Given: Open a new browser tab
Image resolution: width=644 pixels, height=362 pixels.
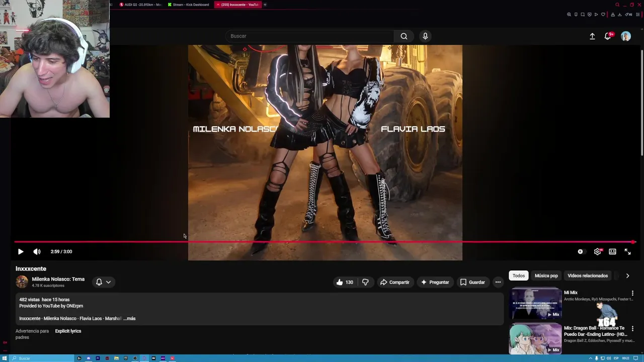Looking at the screenshot, I should coord(265,5).
